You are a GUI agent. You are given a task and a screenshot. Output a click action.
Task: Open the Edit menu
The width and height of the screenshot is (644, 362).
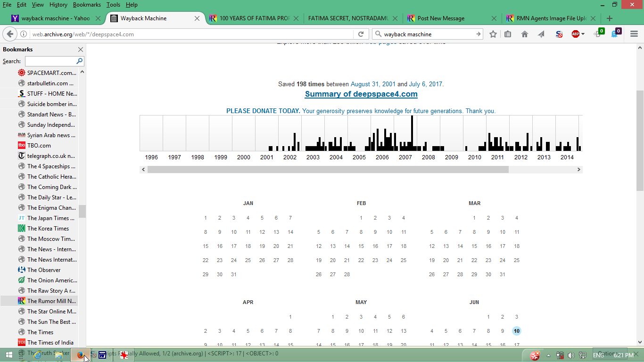(x=22, y=5)
